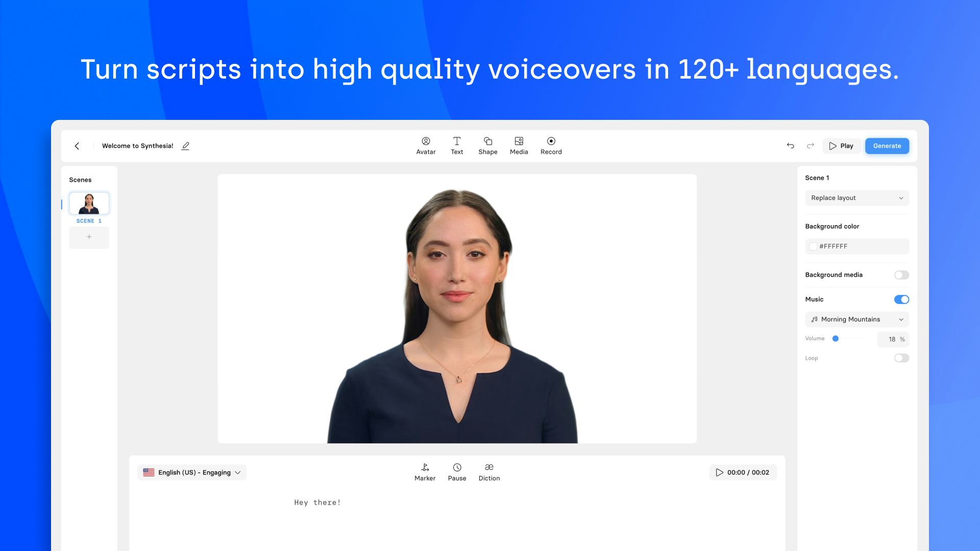Click the Text tool icon
This screenshot has height=551, width=980.
pyautogui.click(x=456, y=145)
